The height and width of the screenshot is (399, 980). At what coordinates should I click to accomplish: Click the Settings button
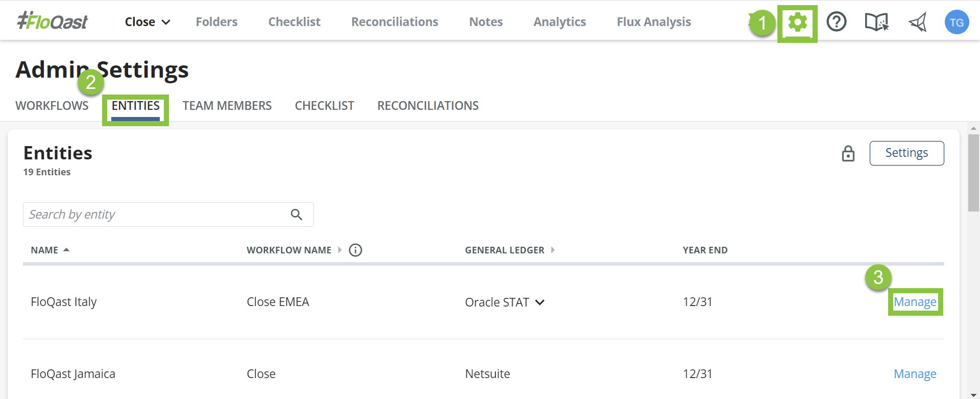click(x=906, y=153)
